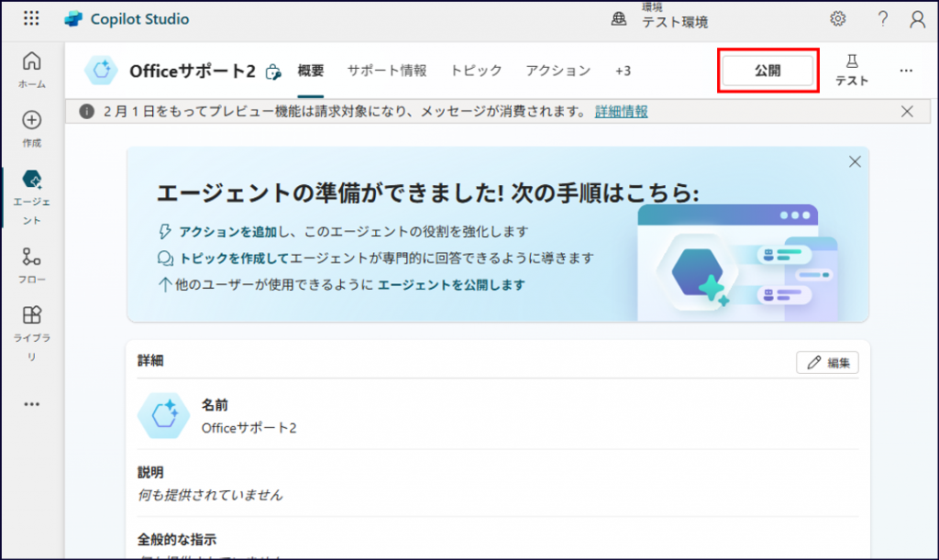Click the テスト環境 environment name
The height and width of the screenshot is (560, 939).
[675, 22]
